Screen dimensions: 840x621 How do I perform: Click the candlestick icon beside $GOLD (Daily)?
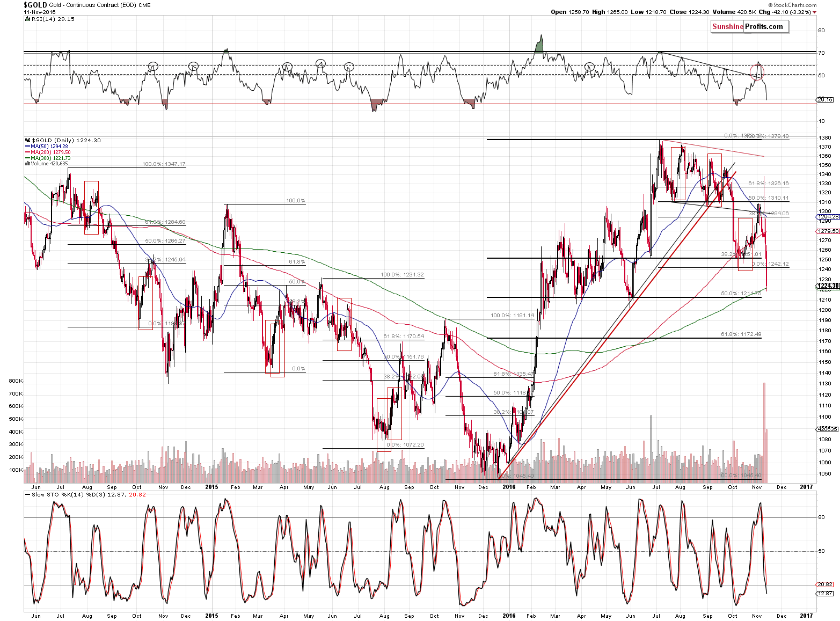[27, 140]
